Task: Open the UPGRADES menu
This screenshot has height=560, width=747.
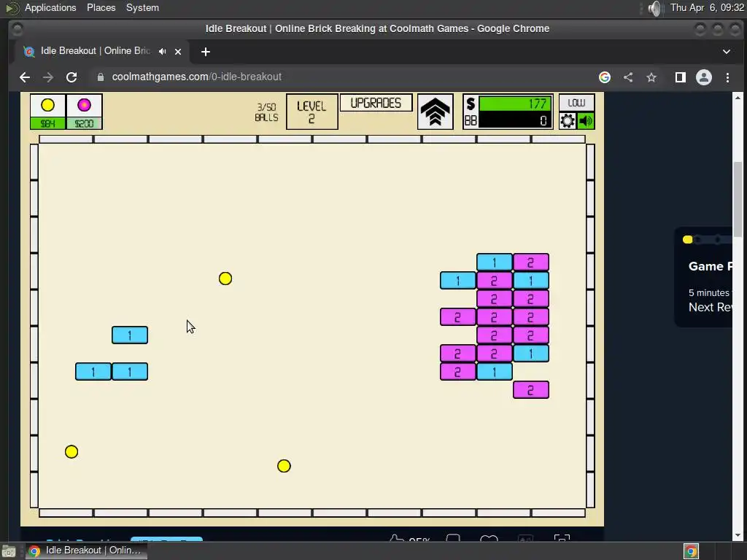Action: point(376,103)
